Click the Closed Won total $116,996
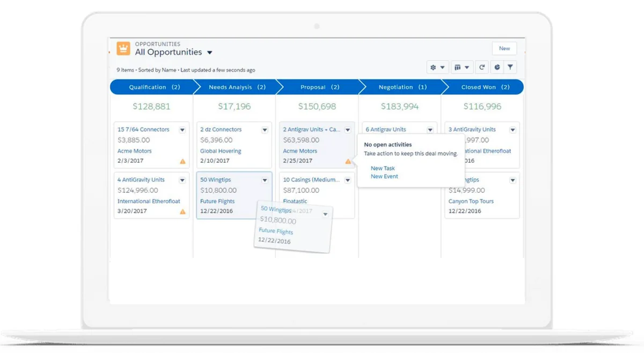The width and height of the screenshot is (644, 353). (482, 106)
